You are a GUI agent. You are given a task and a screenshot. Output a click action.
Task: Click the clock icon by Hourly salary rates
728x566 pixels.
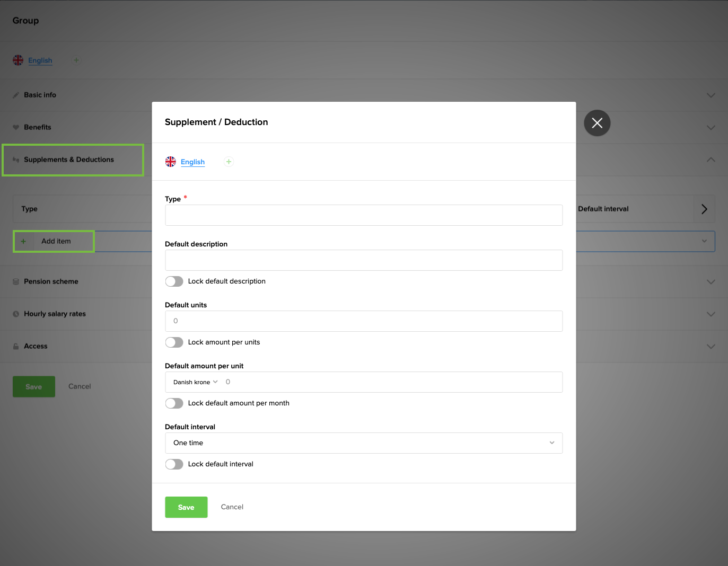(x=16, y=314)
